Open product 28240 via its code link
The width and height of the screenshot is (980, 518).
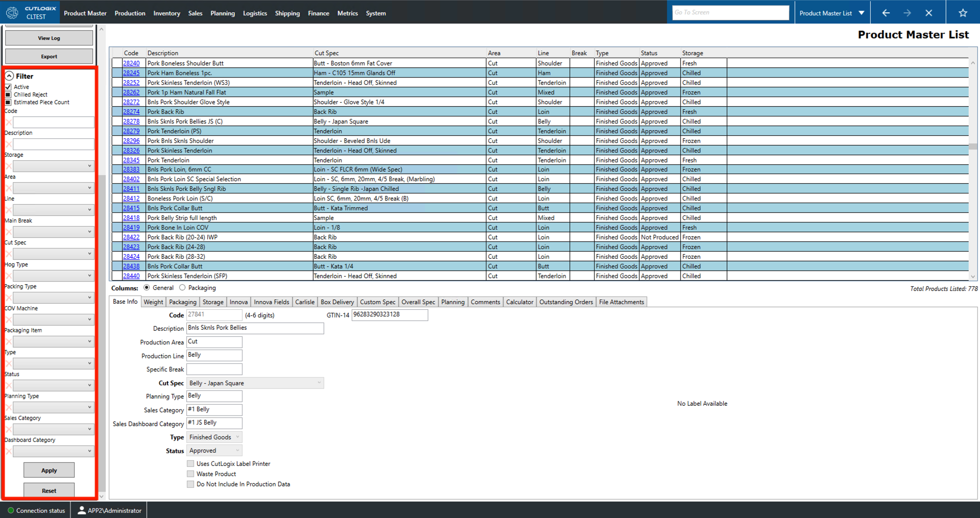[x=131, y=63]
